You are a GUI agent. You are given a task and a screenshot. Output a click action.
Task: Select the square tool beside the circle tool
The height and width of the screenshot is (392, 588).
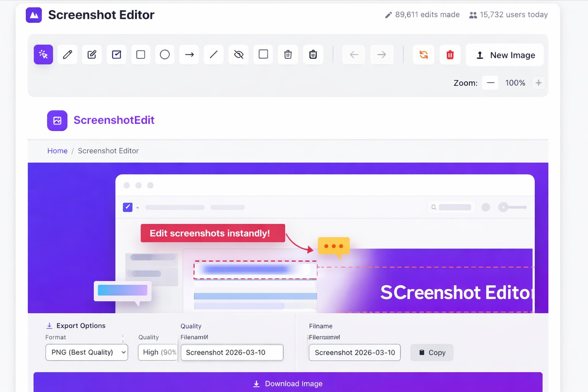pyautogui.click(x=141, y=54)
